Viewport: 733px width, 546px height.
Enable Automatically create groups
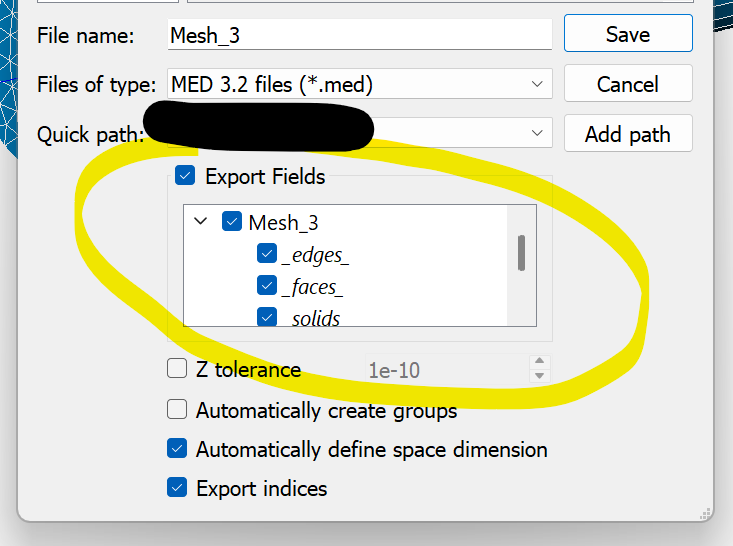pyautogui.click(x=177, y=410)
